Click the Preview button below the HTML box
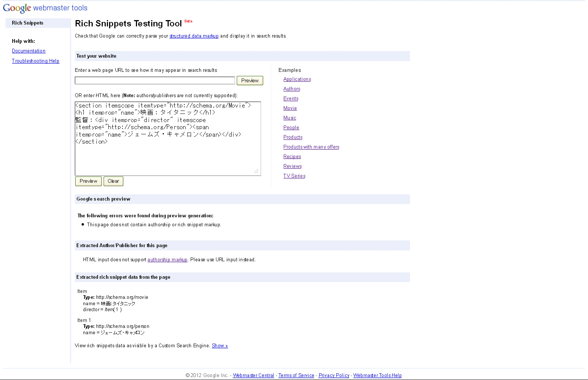Screen dimensions: 588x380 pyautogui.click(x=88, y=181)
